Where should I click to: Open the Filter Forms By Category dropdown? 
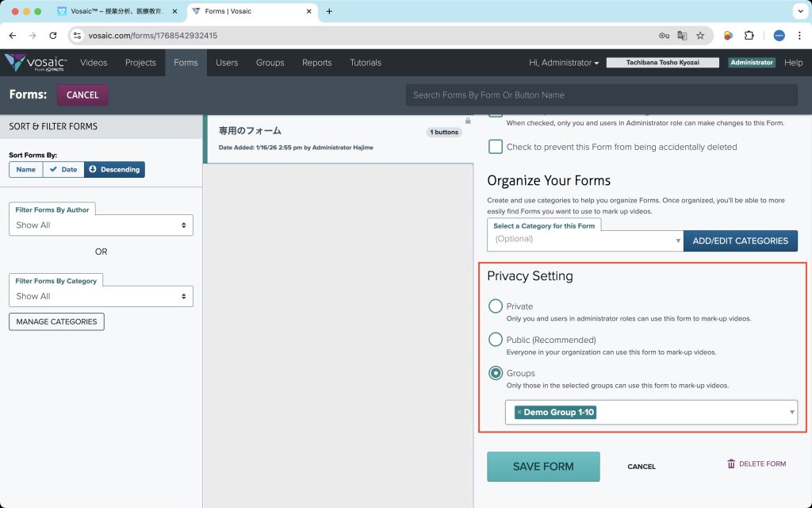point(101,296)
